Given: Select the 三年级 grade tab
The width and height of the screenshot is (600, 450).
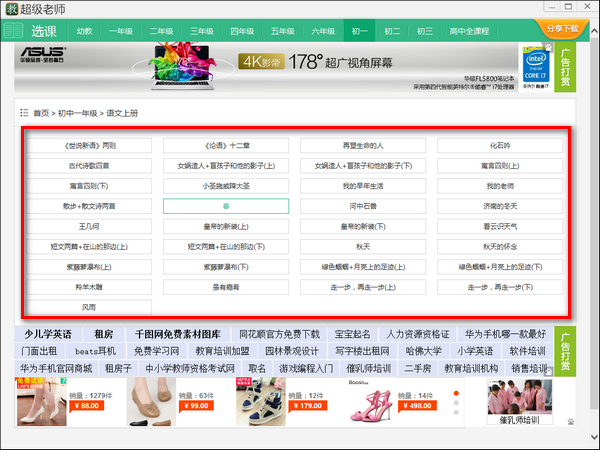Looking at the screenshot, I should (201, 31).
